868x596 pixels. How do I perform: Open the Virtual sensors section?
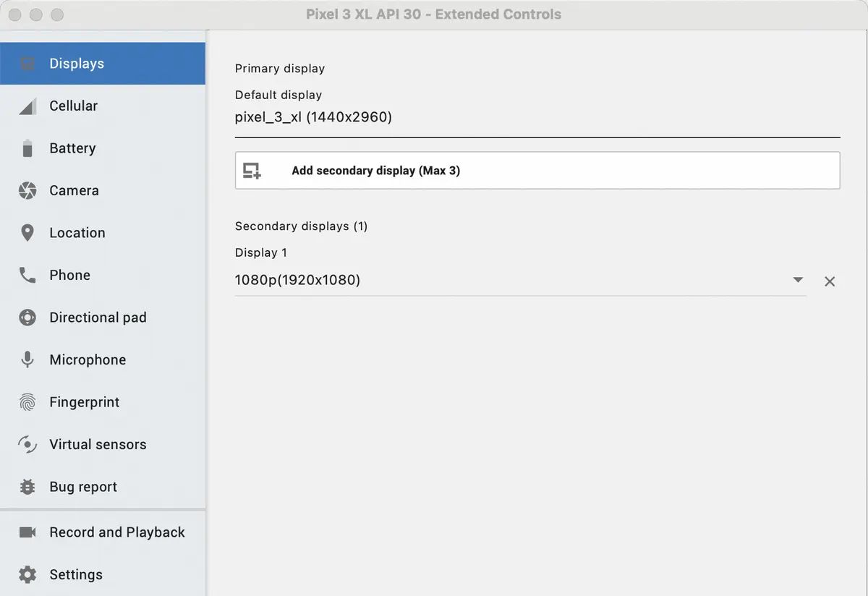pos(98,445)
